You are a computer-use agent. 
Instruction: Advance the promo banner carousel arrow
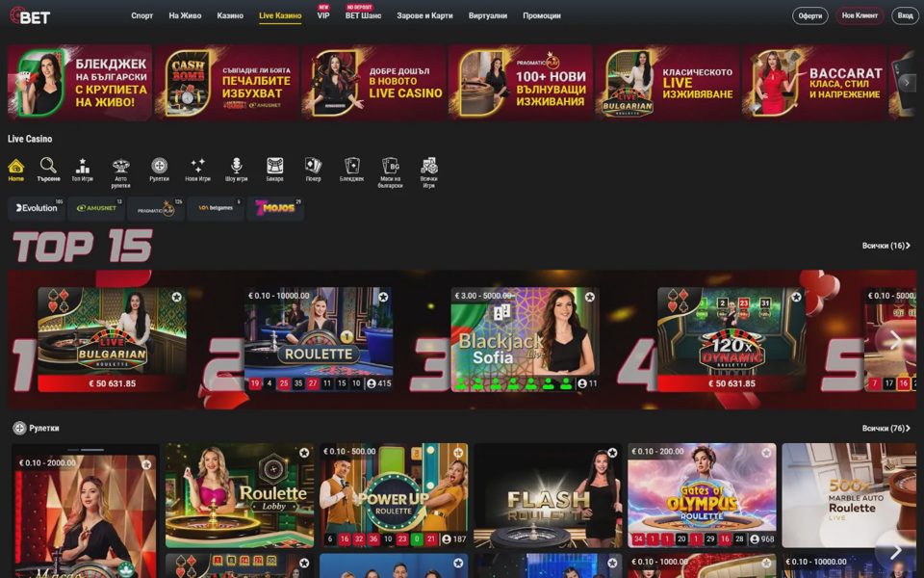[x=907, y=83]
